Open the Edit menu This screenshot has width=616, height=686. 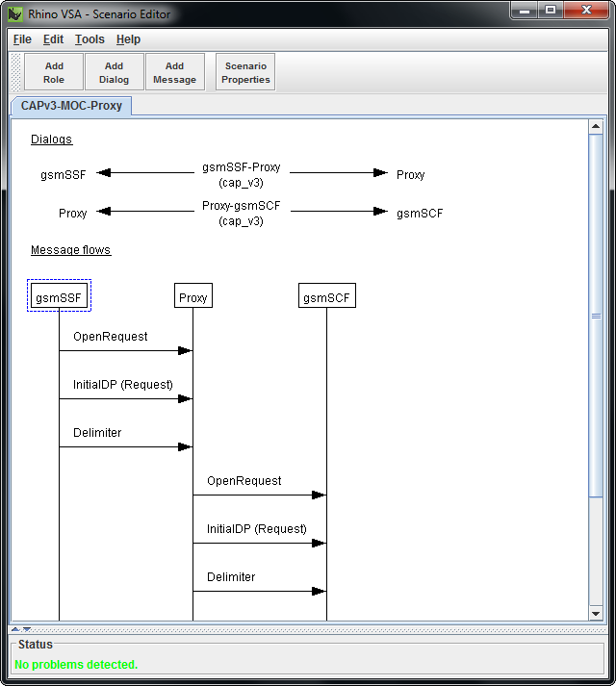pos(53,39)
